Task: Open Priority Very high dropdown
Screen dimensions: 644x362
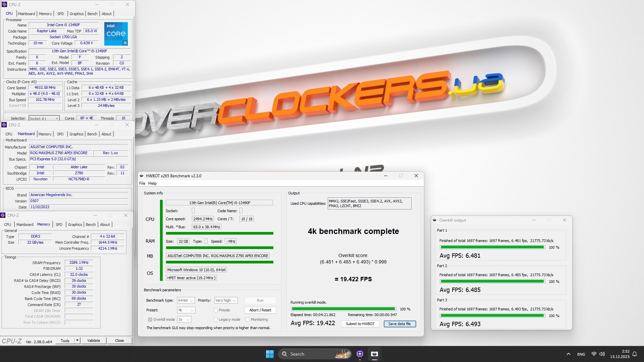Action: click(x=226, y=301)
